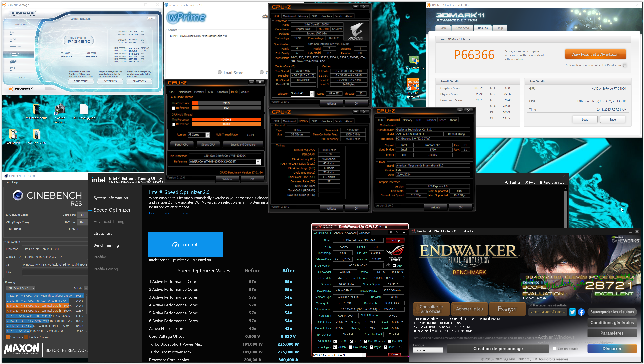Toggle the CPU Single Thread Reference checkbox

173,108
